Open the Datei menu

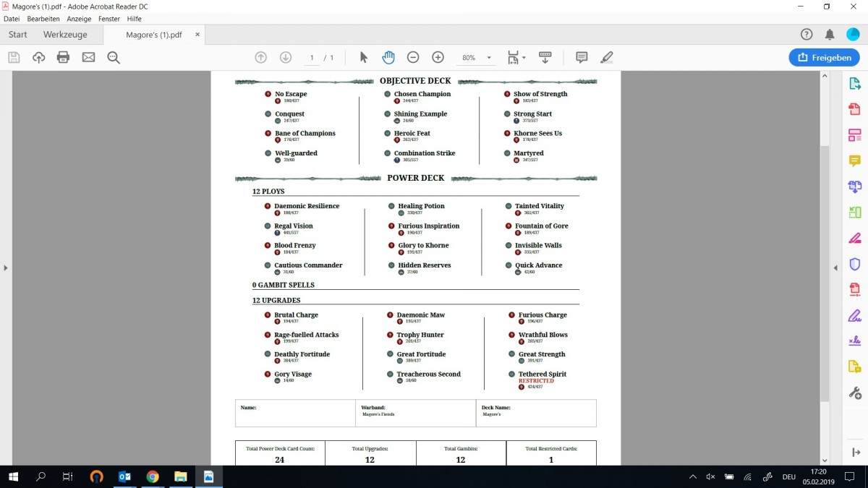[x=12, y=19]
